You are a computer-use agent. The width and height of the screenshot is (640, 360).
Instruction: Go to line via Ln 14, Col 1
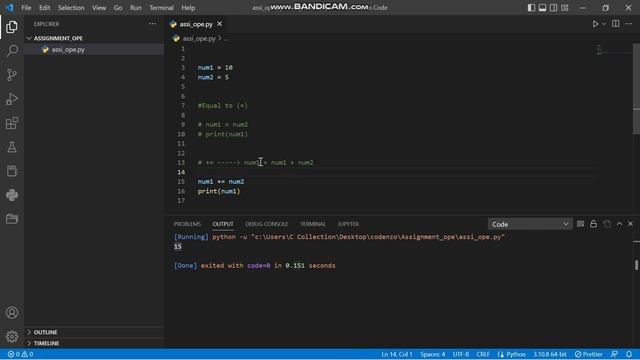[x=397, y=354]
